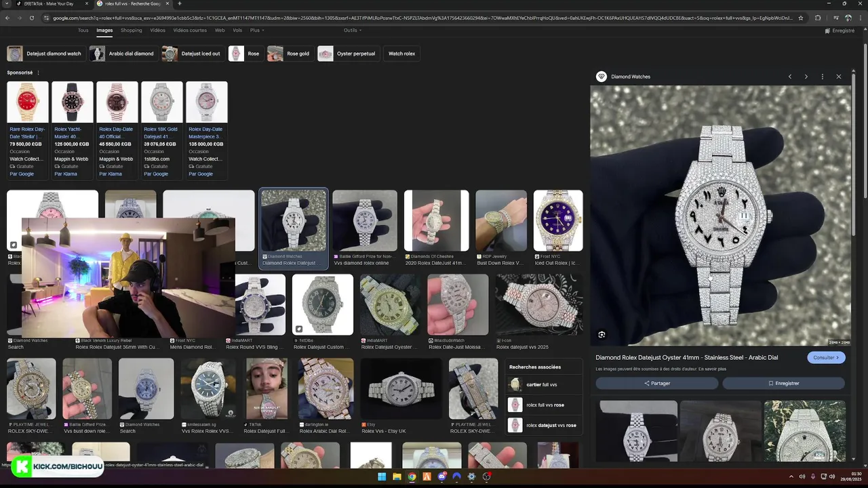868x488 pixels.
Task: Click the browser back arrow
Action: point(7,18)
